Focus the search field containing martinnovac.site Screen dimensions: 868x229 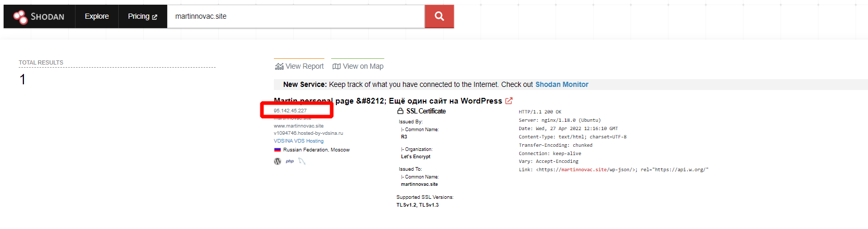(x=296, y=17)
